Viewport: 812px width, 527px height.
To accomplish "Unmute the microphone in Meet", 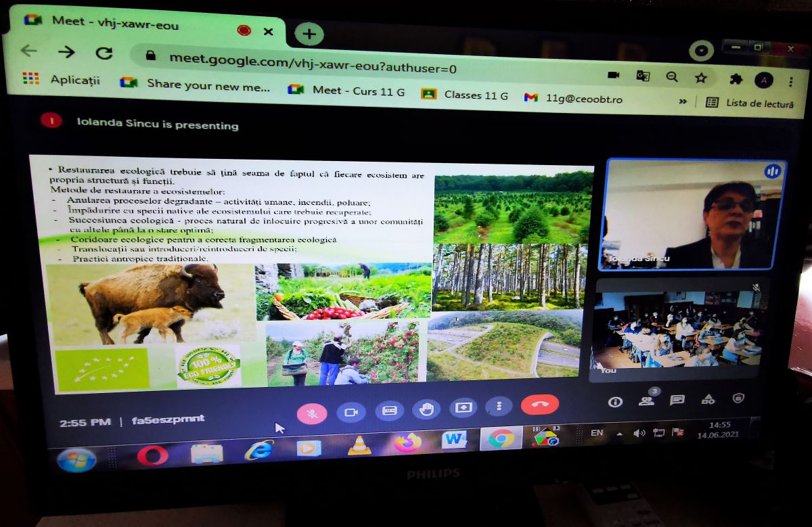I will (x=312, y=413).
